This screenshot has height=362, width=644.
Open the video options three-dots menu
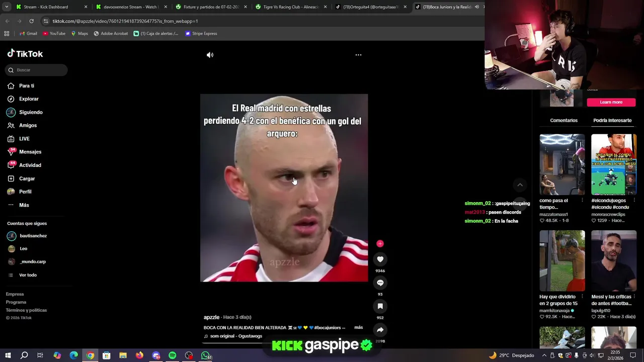[358, 55]
